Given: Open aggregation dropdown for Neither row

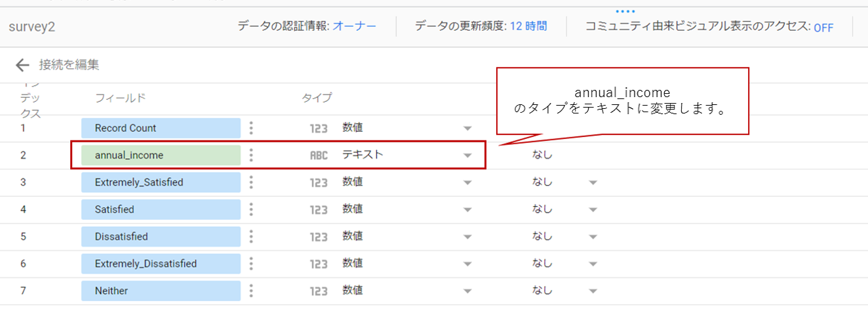Looking at the screenshot, I should click(593, 291).
